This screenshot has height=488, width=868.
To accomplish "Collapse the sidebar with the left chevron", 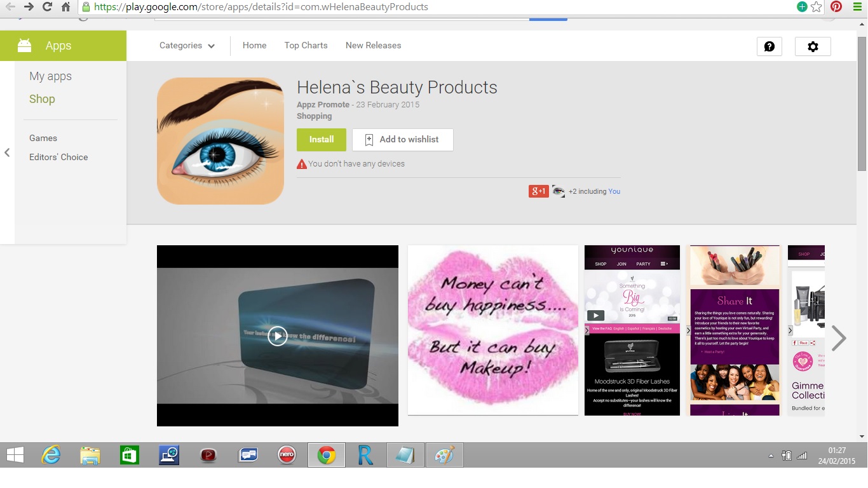I will (7, 152).
